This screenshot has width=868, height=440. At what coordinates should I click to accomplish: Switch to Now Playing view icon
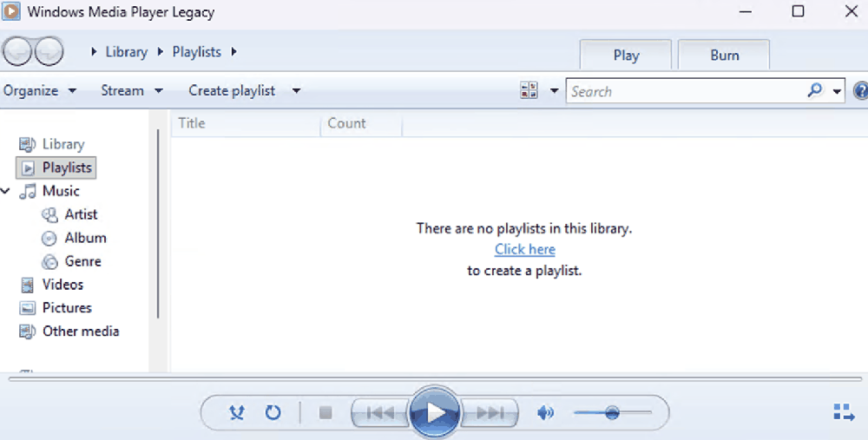[842, 412]
